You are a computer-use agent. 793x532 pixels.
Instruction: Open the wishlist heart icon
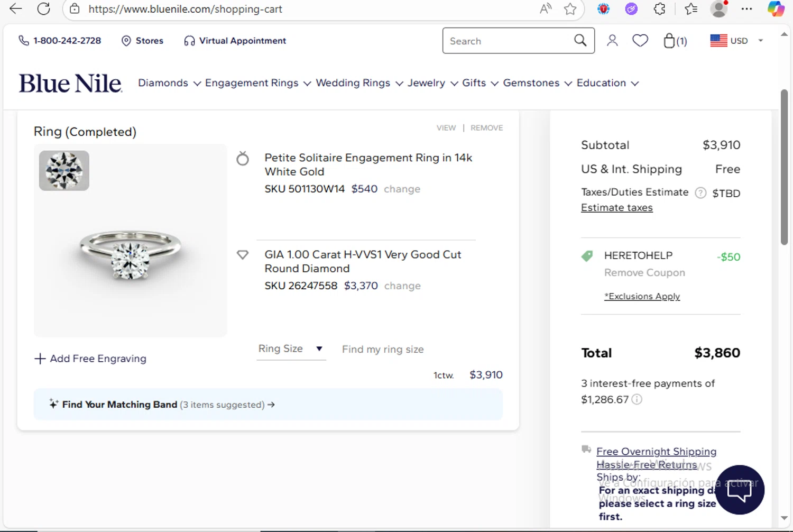click(x=640, y=41)
